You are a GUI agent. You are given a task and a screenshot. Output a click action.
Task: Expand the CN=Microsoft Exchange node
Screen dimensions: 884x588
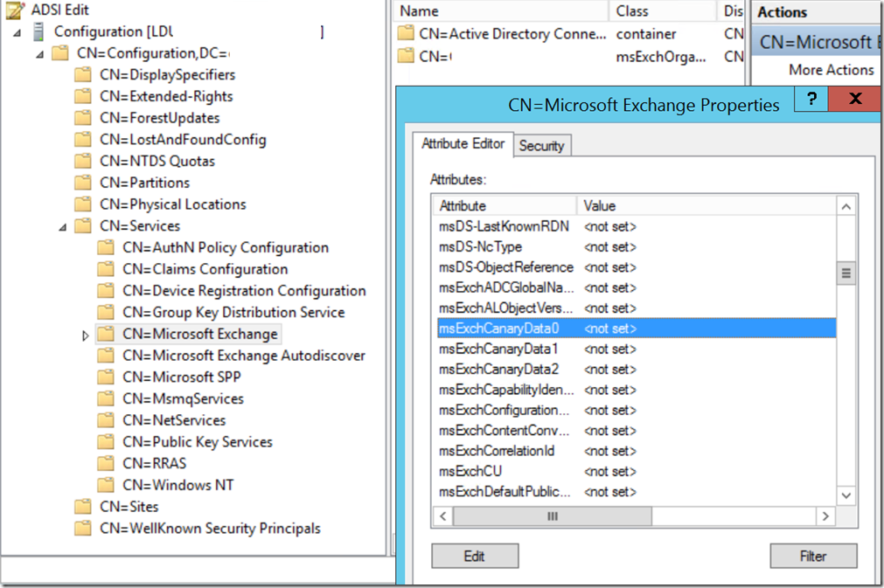click(85, 336)
